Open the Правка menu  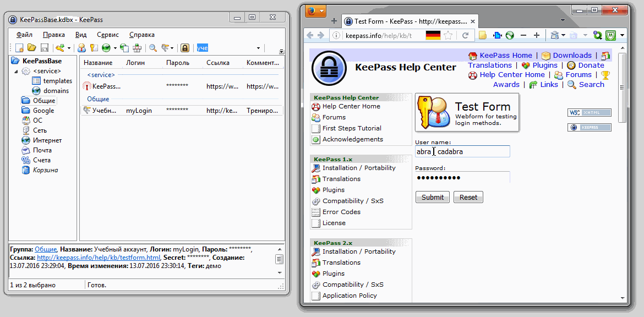54,35
